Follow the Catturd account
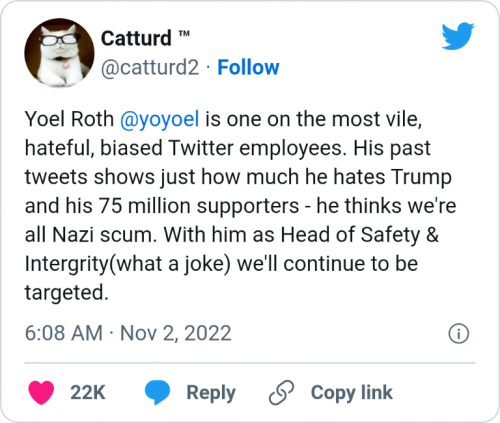This screenshot has height=423, width=500. 248,67
